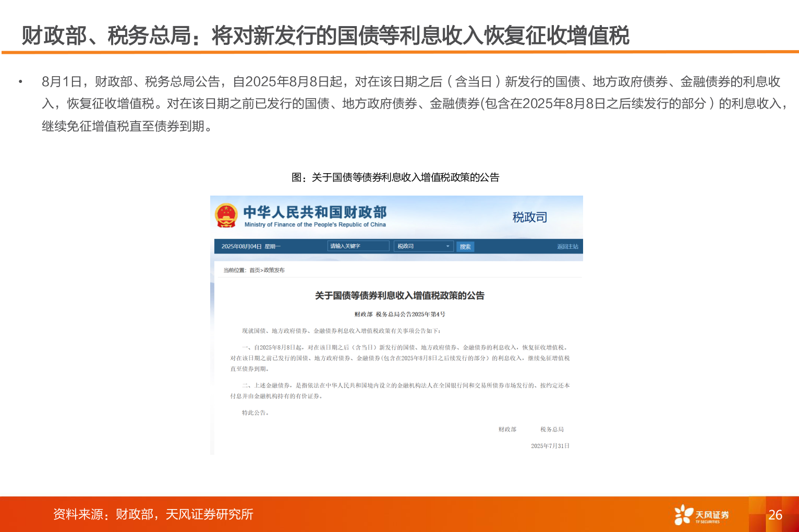Click the 请输入关键字 search field
This screenshot has height=532, width=799.
tap(358, 246)
